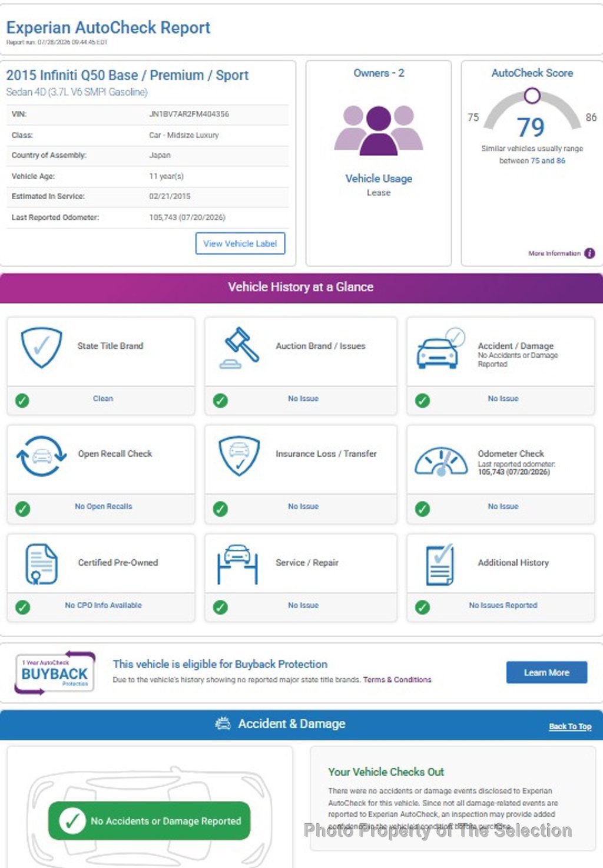Click the Odometer Check gauge icon
The height and width of the screenshot is (868, 603).
tap(441, 462)
